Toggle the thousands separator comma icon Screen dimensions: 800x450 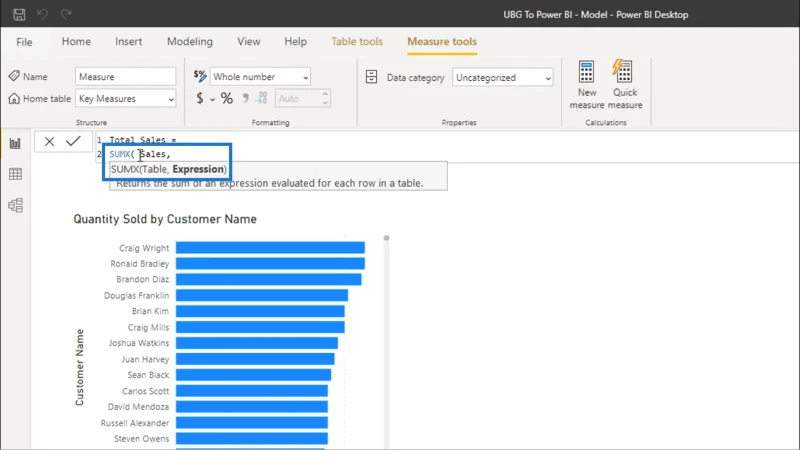tap(245, 98)
